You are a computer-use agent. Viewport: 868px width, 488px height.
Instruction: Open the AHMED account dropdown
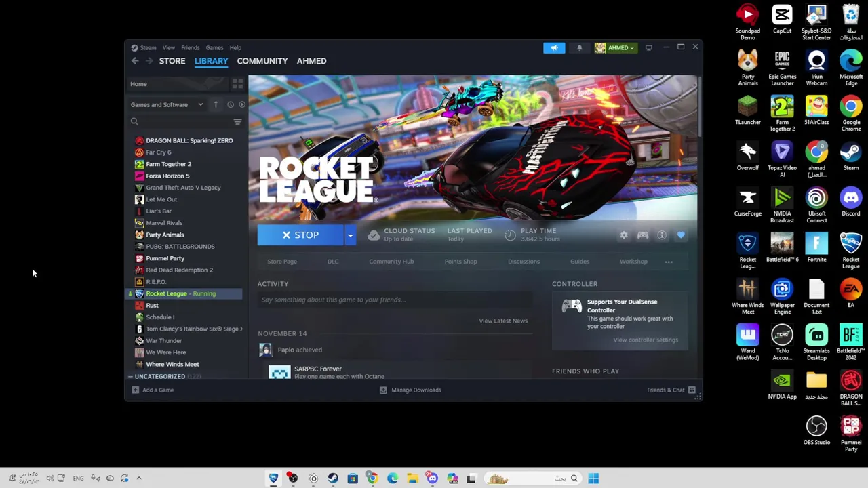[615, 48]
